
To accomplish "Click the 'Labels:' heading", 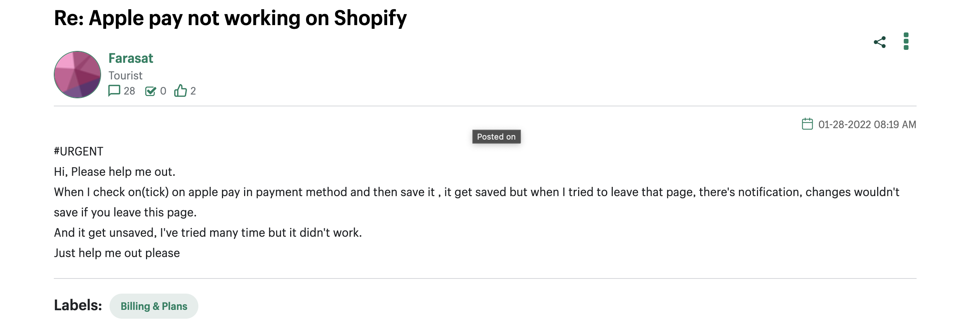I will 78,305.
